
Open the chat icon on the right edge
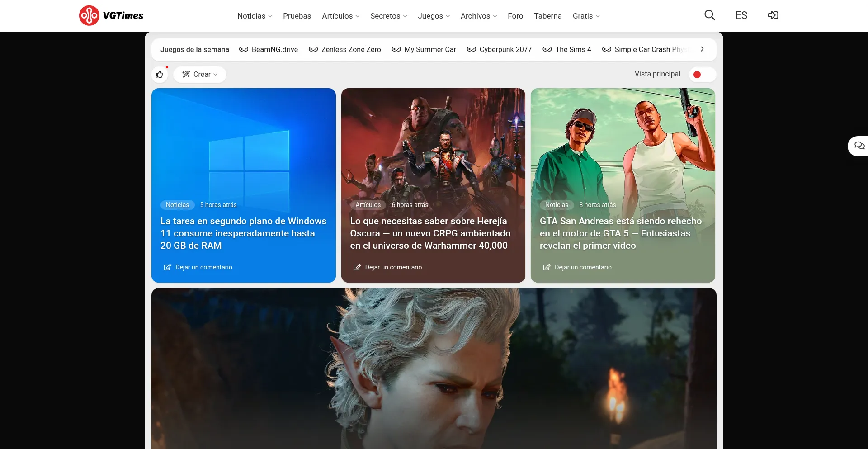860,146
